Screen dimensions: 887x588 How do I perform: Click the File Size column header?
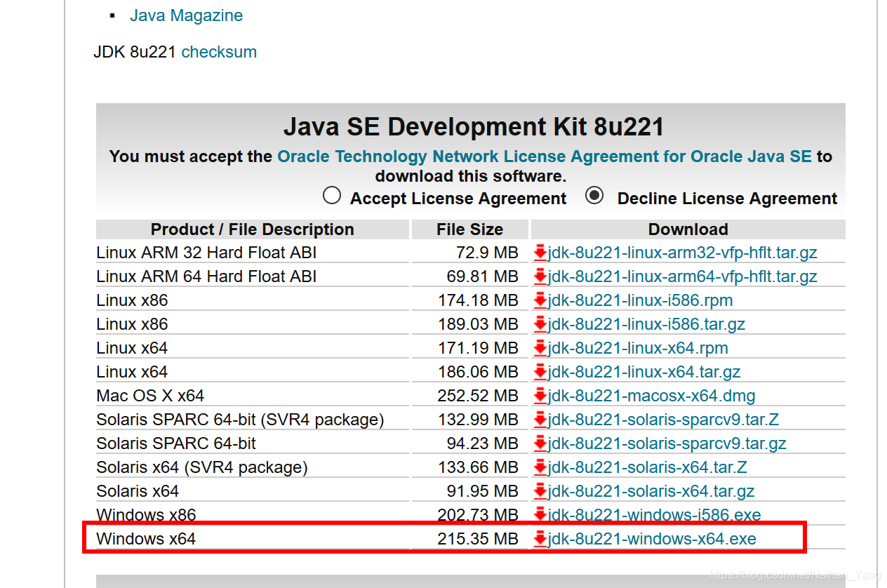tap(469, 229)
